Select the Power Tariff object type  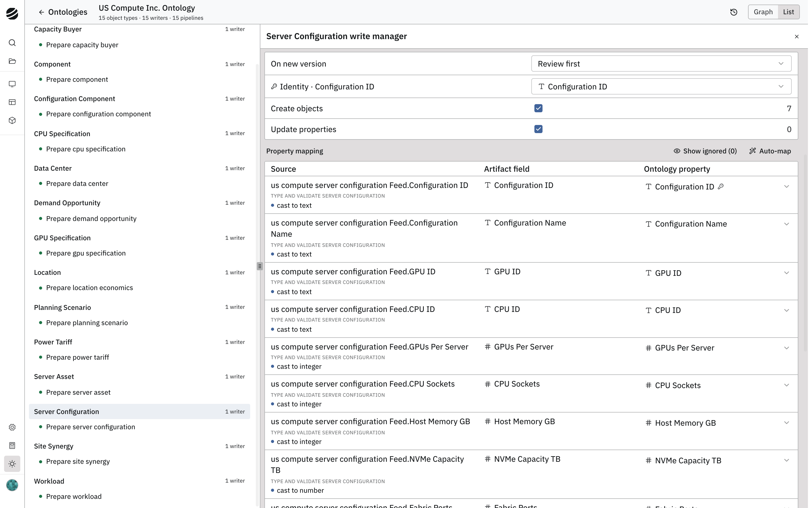tap(139, 342)
